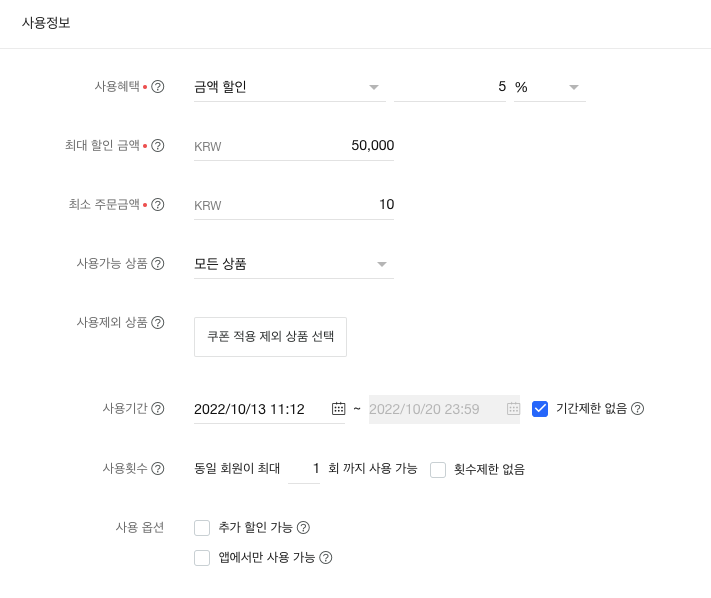Show tooltip for 사용가능 상품
Screen dimensions: 711x598
tap(158, 264)
